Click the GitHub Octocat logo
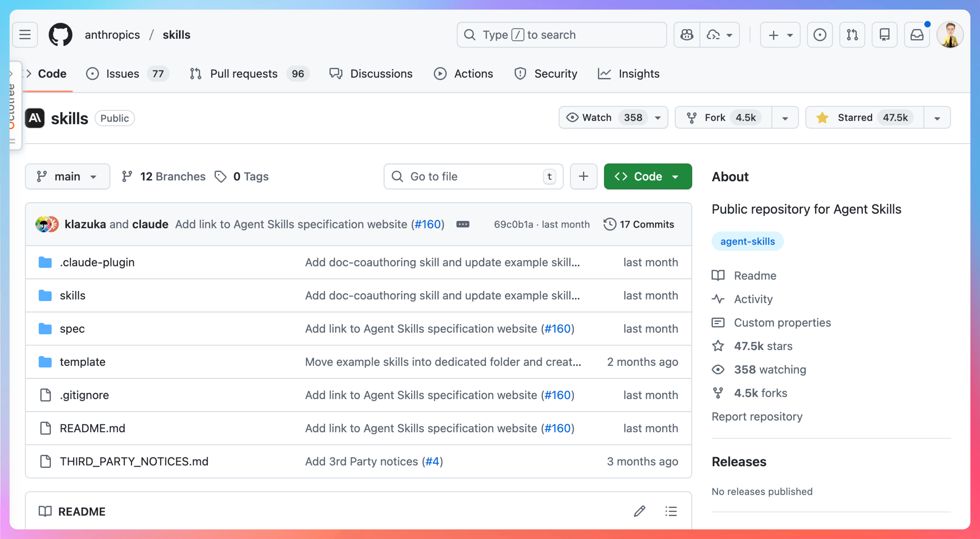The width and height of the screenshot is (980, 539). click(x=61, y=35)
